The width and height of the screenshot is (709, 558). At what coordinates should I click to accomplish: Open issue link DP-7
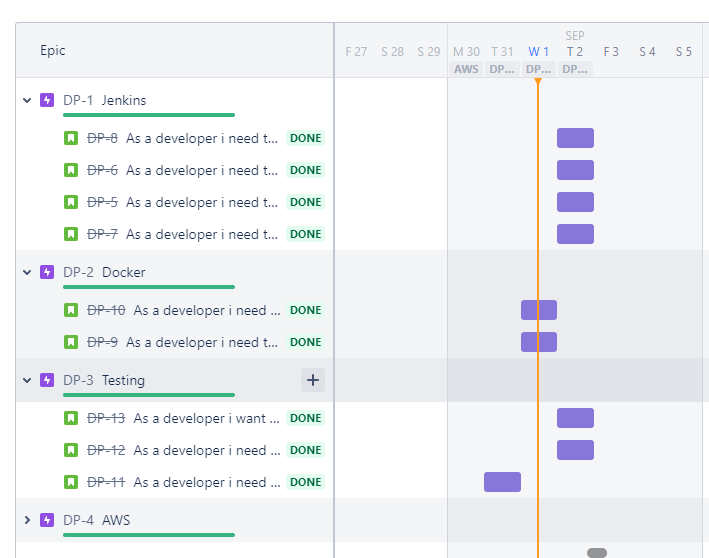click(x=102, y=235)
